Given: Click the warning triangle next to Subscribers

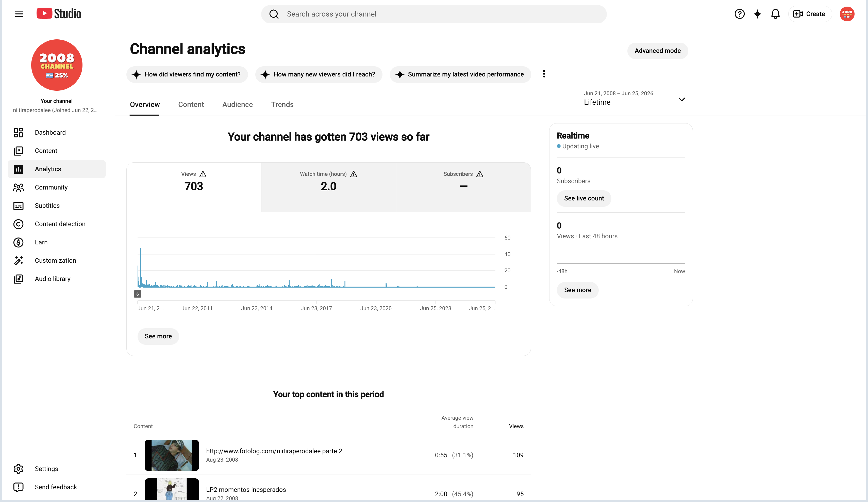Looking at the screenshot, I should pyautogui.click(x=480, y=174).
